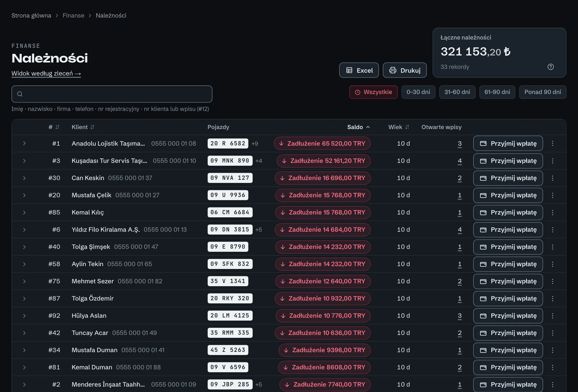Screen dimensions: 578x392
Task: Expand the Aylin Tekin row
Action: click(24, 264)
